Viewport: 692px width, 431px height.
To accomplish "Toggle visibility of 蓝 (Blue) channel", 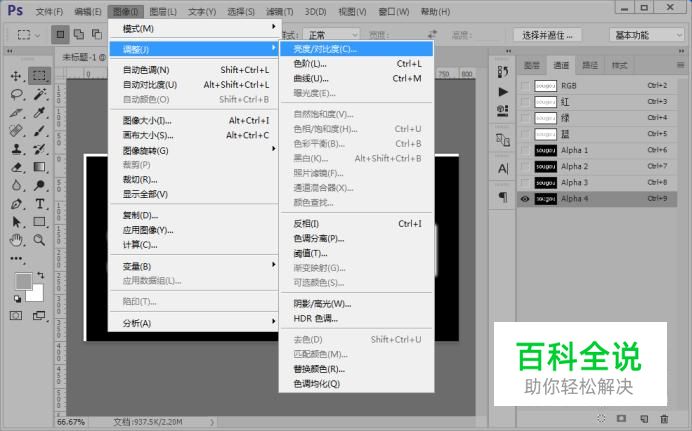I will [525, 134].
